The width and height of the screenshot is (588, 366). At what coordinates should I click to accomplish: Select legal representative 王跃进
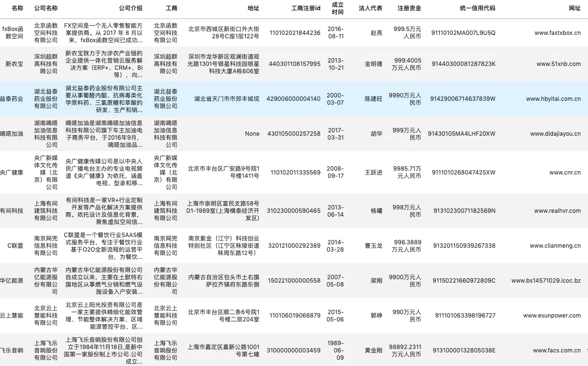click(373, 173)
